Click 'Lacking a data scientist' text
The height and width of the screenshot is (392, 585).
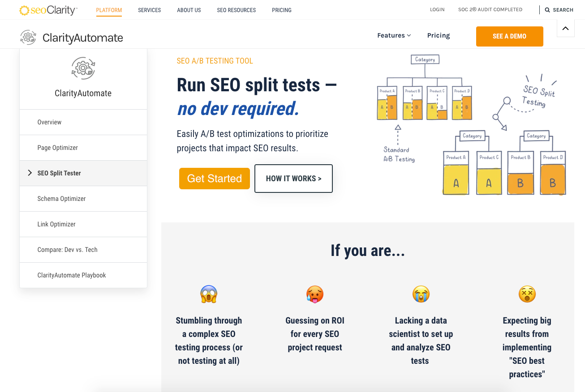[421, 341]
